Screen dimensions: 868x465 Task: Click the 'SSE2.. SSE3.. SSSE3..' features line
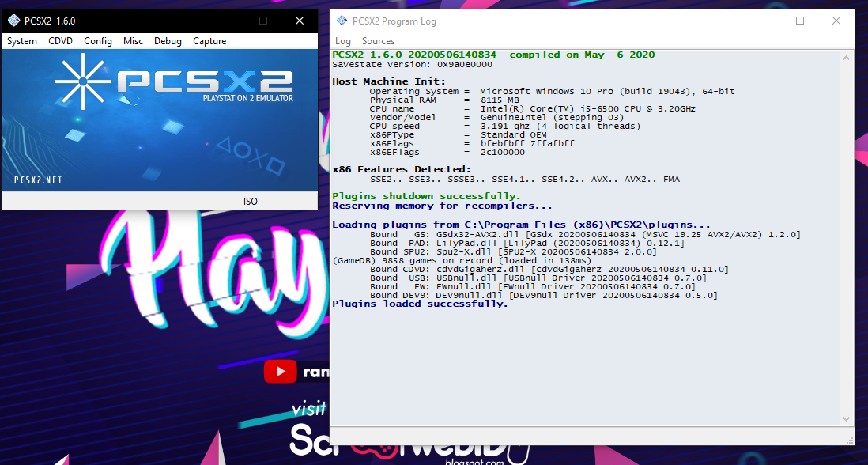click(525, 180)
